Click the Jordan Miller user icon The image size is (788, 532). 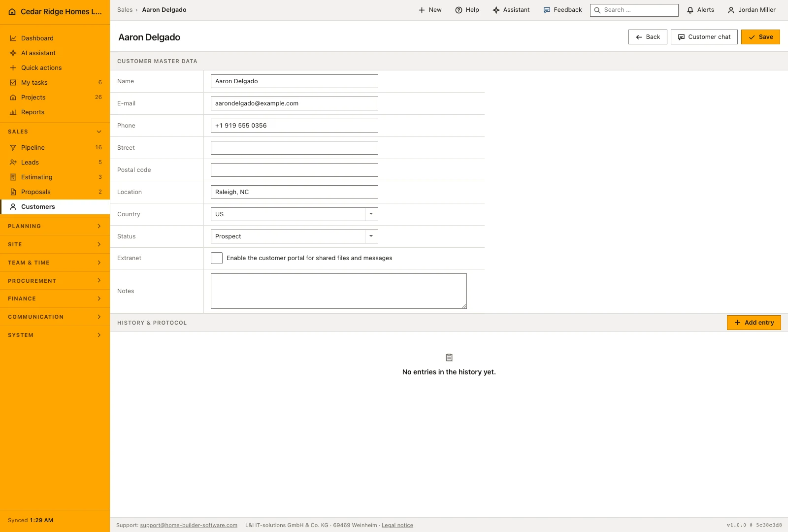coord(731,10)
